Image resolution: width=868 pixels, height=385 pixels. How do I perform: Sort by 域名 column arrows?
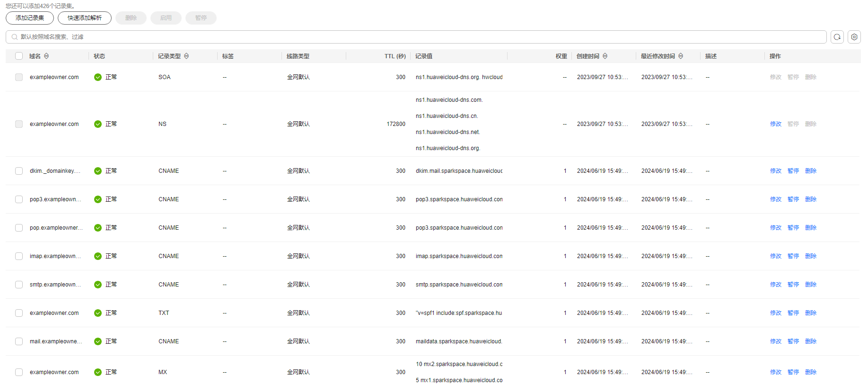tap(46, 56)
